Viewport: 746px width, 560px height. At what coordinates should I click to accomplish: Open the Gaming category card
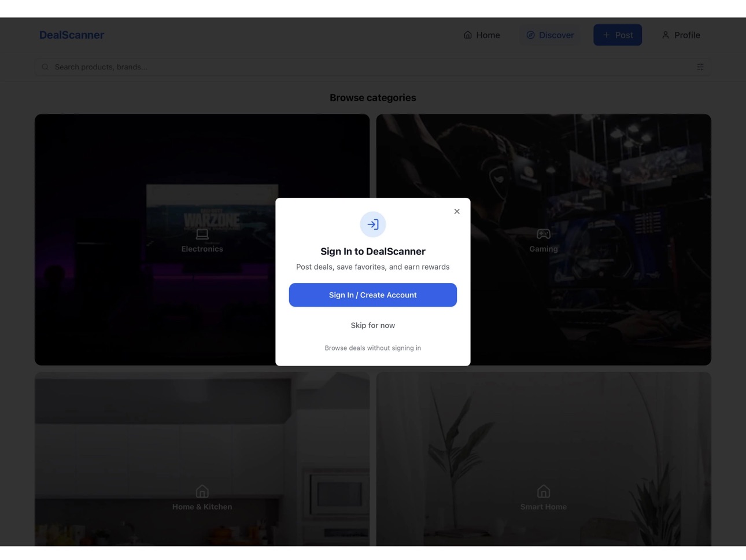click(x=544, y=240)
